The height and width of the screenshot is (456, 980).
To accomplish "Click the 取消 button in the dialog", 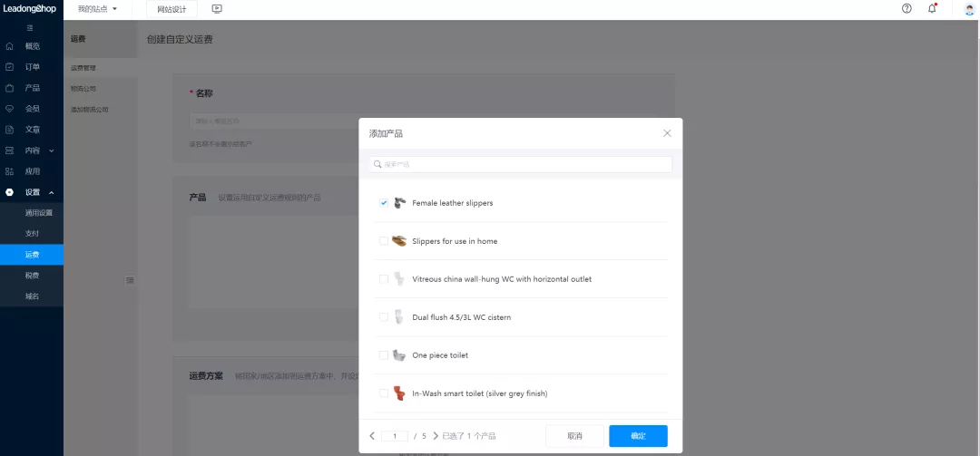I will (575, 436).
